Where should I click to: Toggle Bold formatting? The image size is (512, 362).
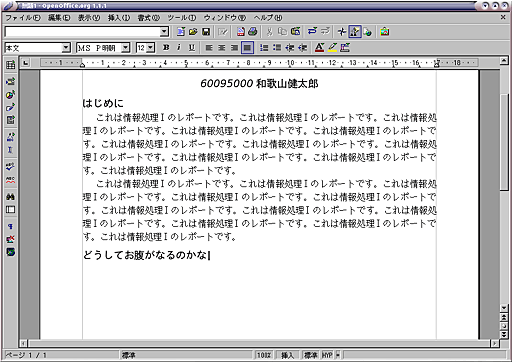pyautogui.click(x=166, y=48)
